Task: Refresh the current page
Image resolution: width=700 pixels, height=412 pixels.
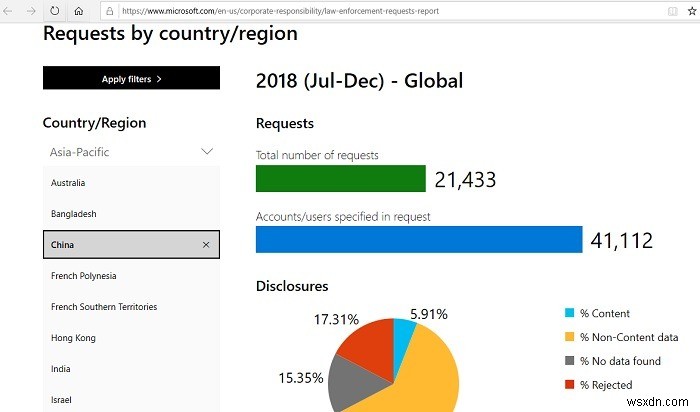Action: pos(55,12)
